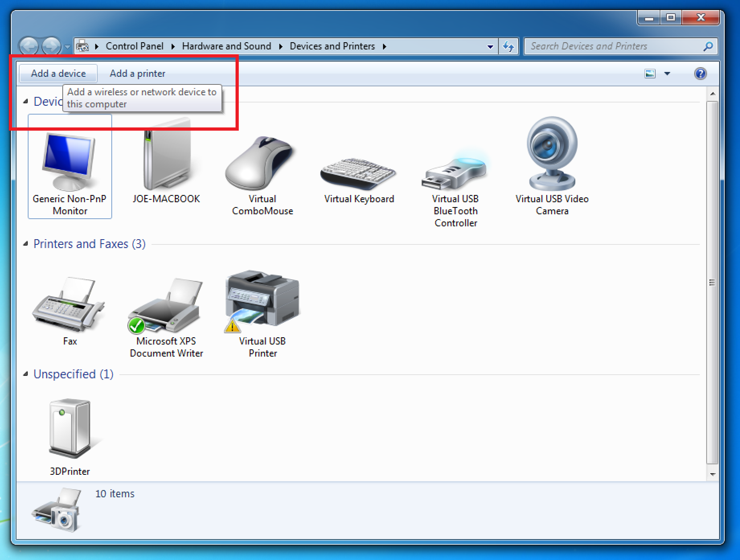Click the devices icon in details pane
Viewport: 740px width, 560px height.
[57, 510]
